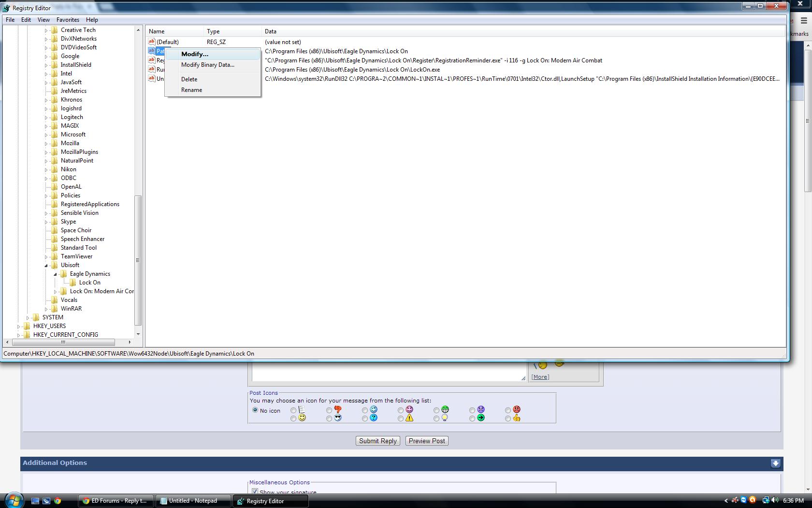Click the Type column header

click(232, 31)
